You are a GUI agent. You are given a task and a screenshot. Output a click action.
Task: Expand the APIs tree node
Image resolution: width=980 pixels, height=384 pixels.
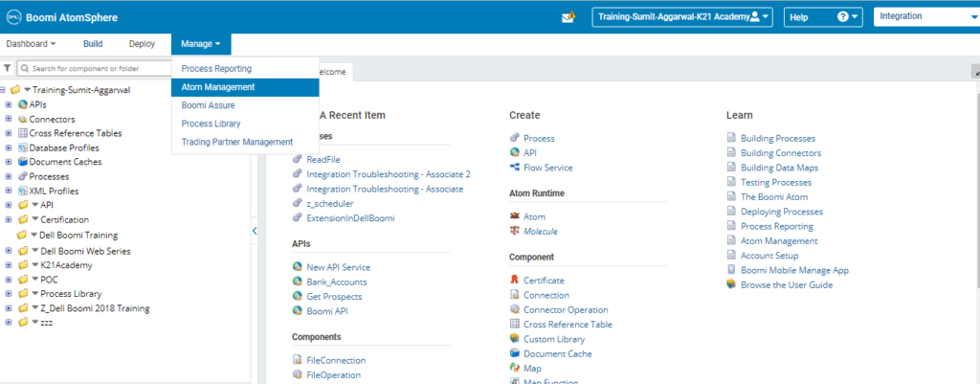pos(8,104)
